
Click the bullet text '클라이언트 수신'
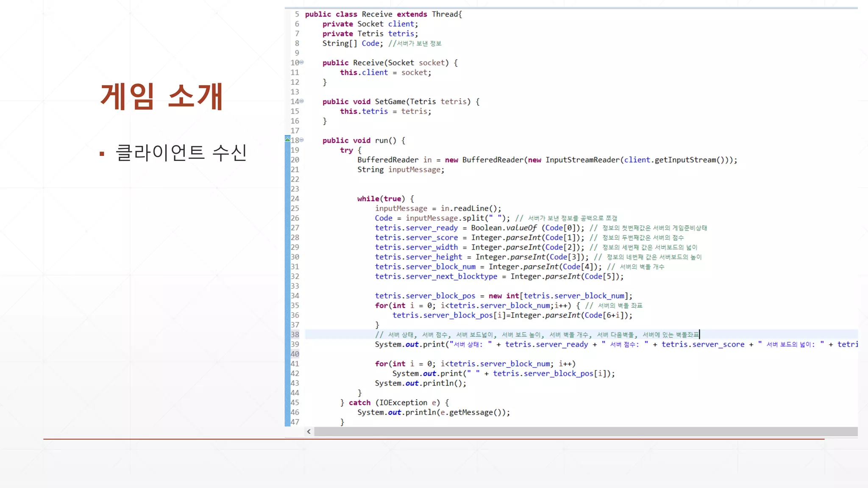181,153
